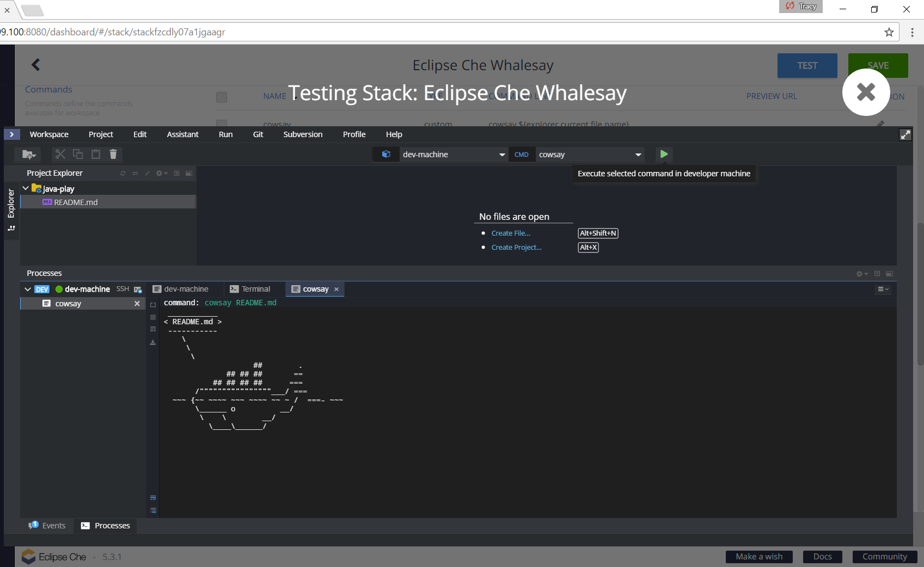924x567 pixels.
Task: Click the Cut scissors icon
Action: pyautogui.click(x=60, y=155)
